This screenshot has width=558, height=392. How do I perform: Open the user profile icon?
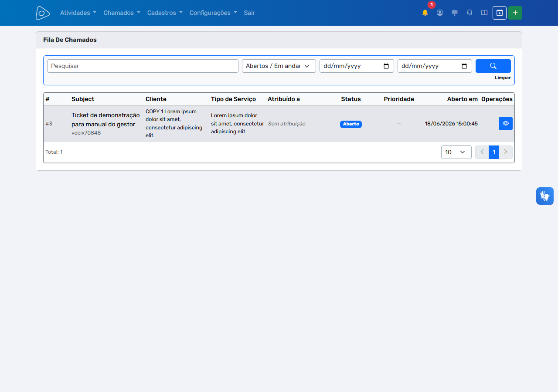pyautogui.click(x=440, y=13)
